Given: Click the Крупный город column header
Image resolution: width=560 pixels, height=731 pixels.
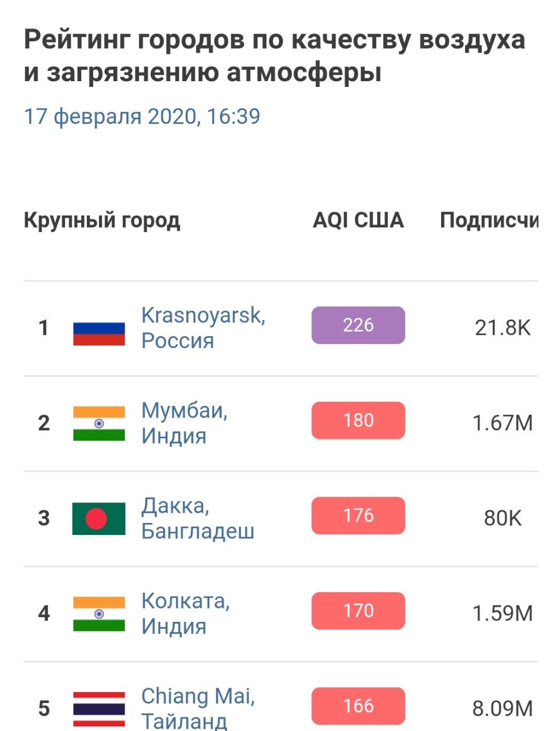Looking at the screenshot, I should pyautogui.click(x=102, y=220).
